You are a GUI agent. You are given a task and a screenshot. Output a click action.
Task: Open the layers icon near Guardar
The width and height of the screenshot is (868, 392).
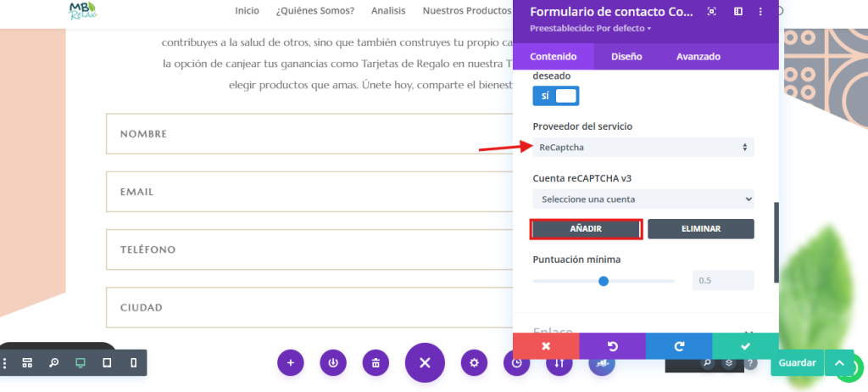coord(729,363)
